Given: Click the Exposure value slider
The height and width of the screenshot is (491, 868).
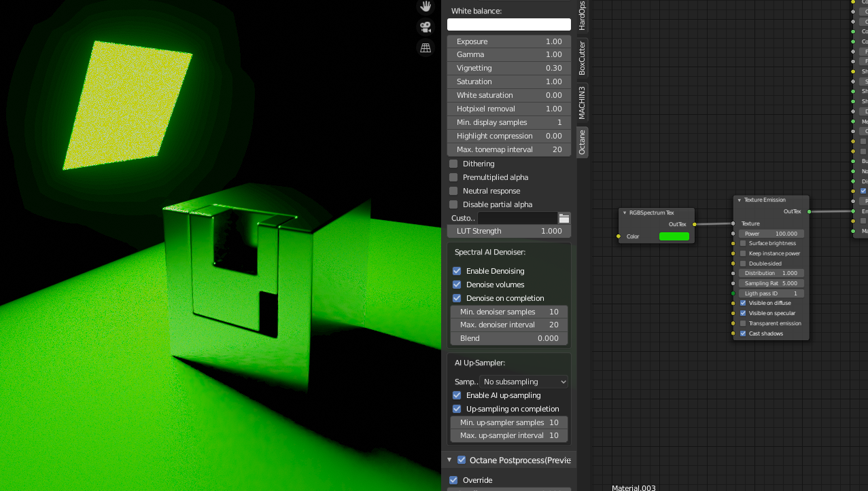Looking at the screenshot, I should coord(509,41).
